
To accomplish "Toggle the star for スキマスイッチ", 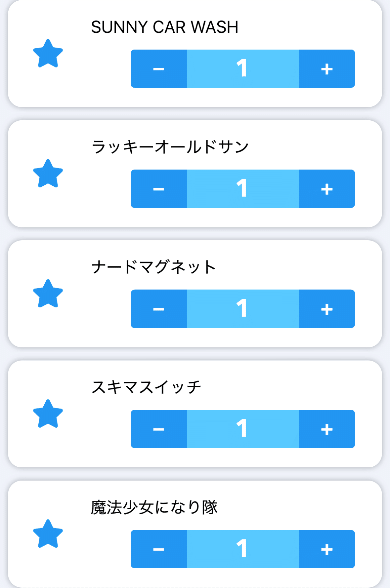I will click(x=48, y=414).
